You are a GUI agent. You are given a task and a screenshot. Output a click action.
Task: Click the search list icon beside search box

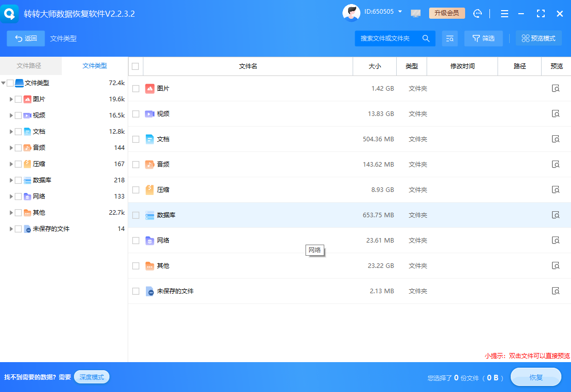(449, 38)
